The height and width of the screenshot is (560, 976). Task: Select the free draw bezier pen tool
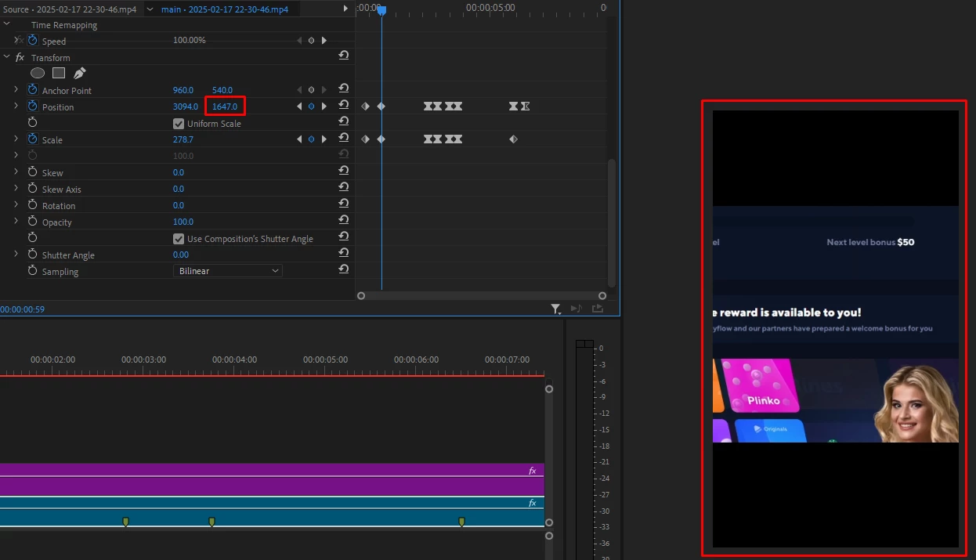79,73
